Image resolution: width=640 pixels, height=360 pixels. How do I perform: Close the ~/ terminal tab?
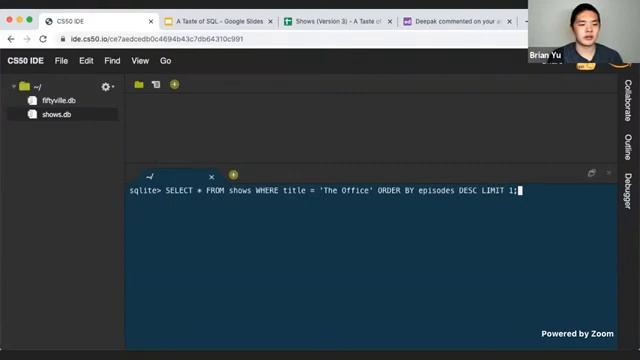point(211,177)
